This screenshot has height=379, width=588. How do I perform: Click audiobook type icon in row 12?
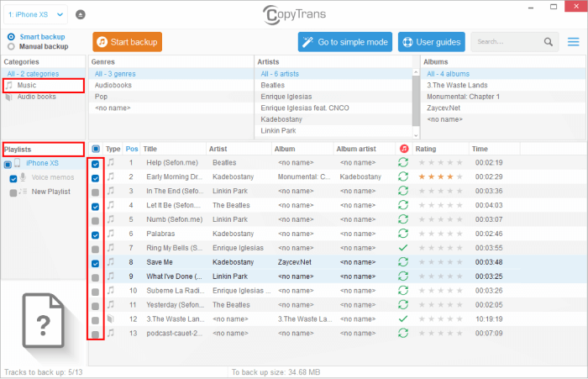(111, 319)
